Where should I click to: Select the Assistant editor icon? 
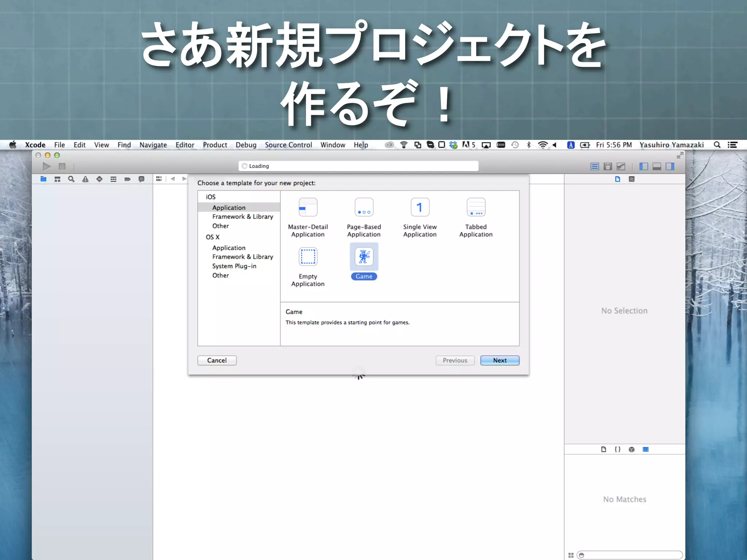(608, 167)
